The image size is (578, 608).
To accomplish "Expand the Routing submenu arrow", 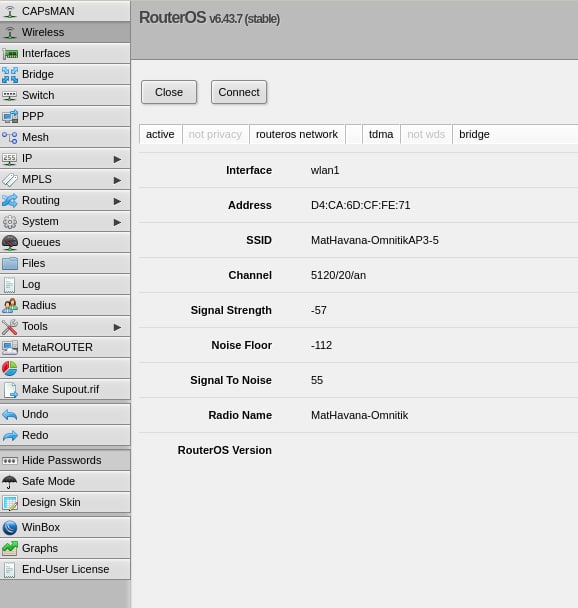I will (x=117, y=201).
